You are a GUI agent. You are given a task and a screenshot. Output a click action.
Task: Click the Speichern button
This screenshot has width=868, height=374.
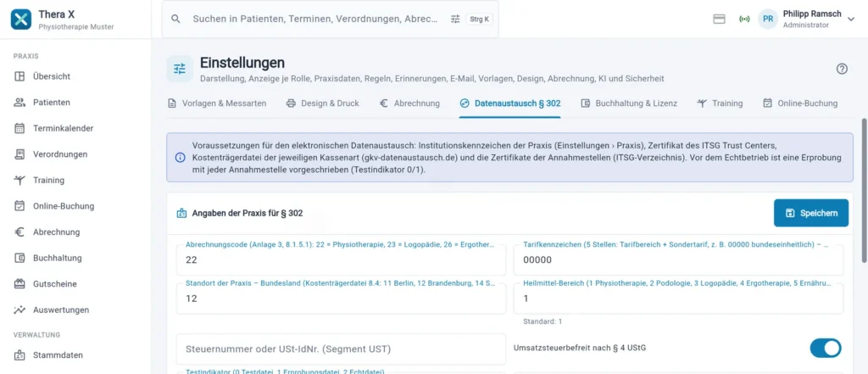pos(811,213)
